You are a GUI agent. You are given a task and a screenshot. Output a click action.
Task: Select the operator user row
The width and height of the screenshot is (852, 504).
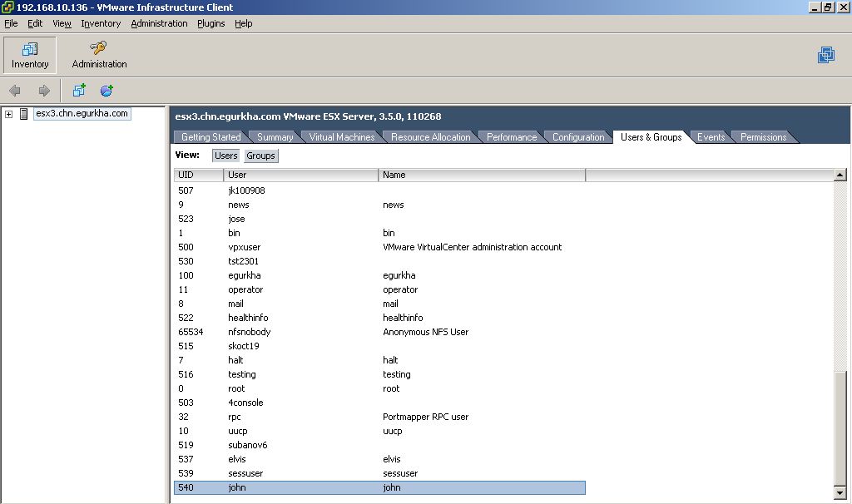(379, 289)
